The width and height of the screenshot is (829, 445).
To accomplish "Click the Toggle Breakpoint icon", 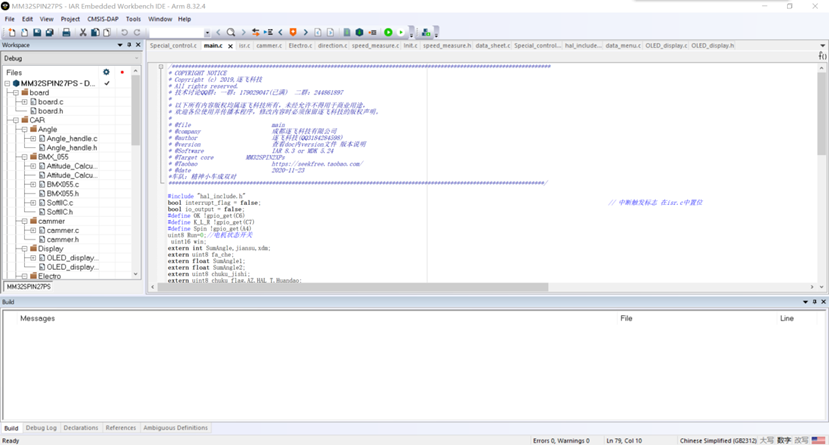I will 373,32.
